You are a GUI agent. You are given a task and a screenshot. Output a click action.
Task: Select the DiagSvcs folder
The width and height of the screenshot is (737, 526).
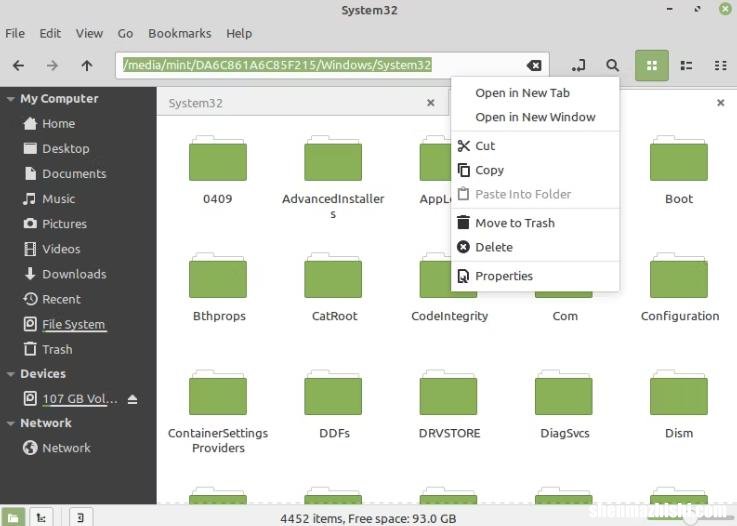point(565,405)
